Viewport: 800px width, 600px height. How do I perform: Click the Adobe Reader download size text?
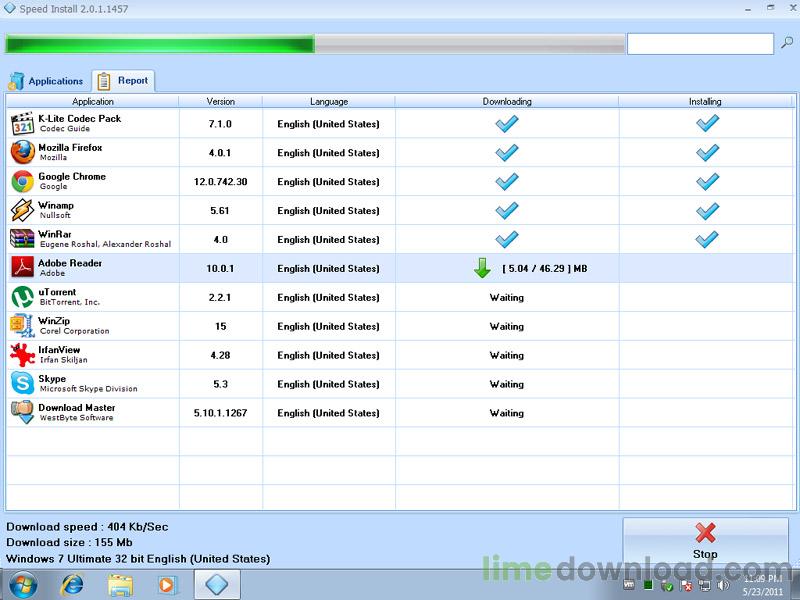coord(544,268)
